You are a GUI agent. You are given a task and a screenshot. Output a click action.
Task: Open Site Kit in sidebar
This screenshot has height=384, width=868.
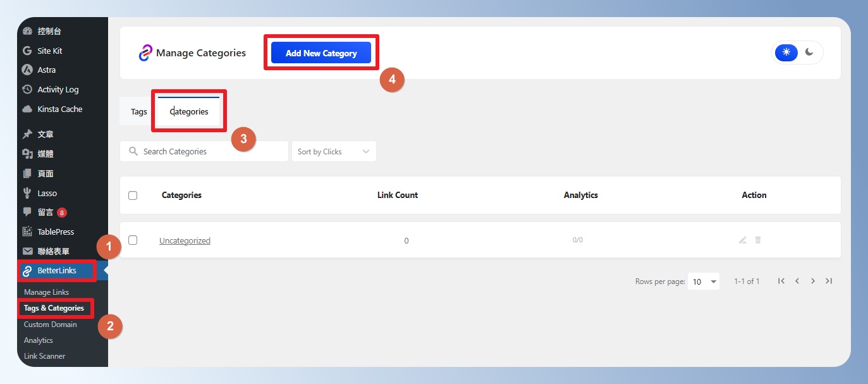pos(49,51)
